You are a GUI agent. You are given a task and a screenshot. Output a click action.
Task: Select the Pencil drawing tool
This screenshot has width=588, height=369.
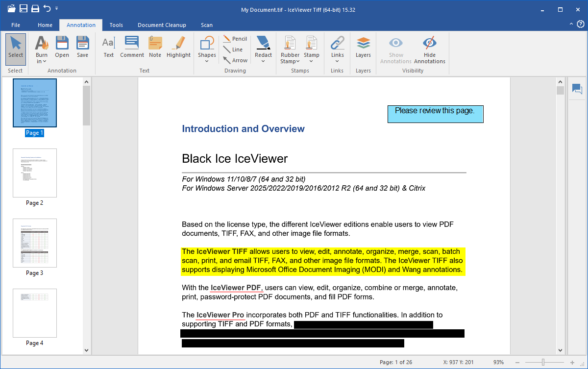tap(235, 39)
